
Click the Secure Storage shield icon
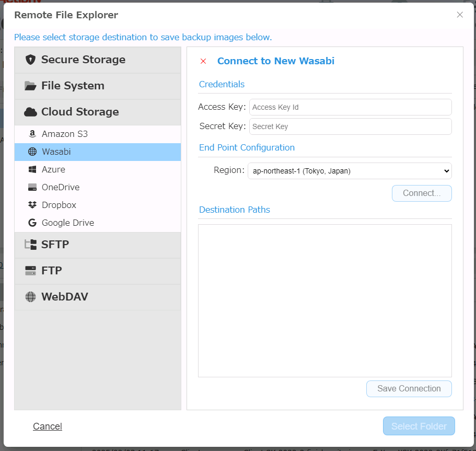pos(31,60)
